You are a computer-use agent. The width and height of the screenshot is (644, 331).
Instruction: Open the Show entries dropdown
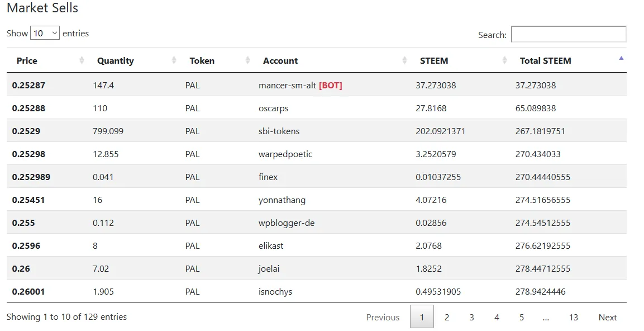click(45, 33)
